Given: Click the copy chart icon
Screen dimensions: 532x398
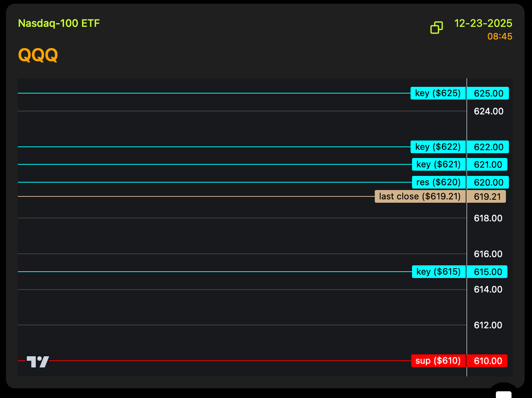Looking at the screenshot, I should pyautogui.click(x=437, y=28).
